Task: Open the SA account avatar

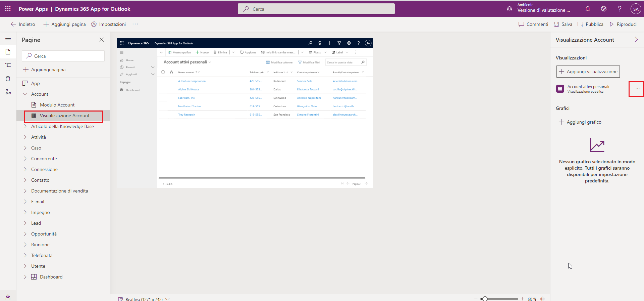Action: tap(636, 9)
